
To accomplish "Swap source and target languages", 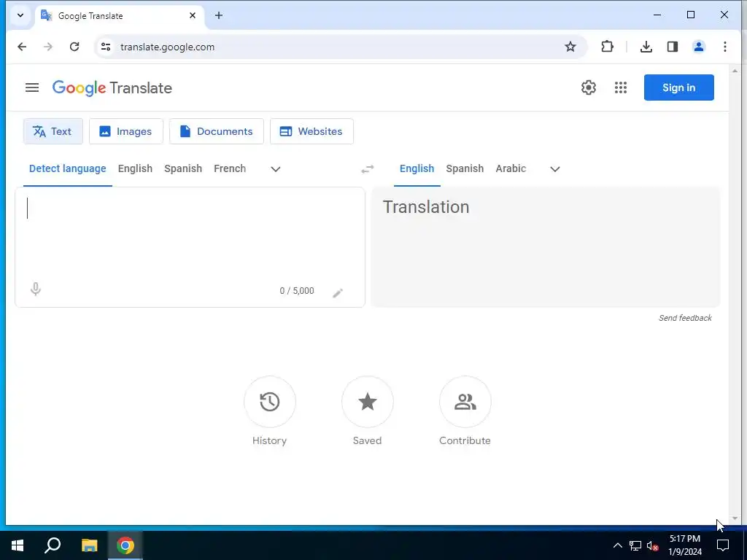I will pyautogui.click(x=368, y=169).
